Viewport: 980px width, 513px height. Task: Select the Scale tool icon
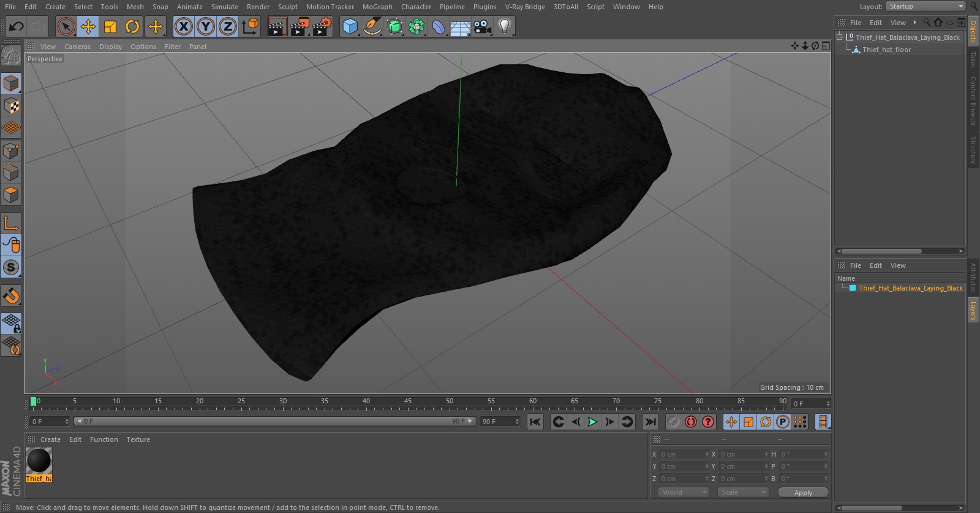[x=110, y=26]
